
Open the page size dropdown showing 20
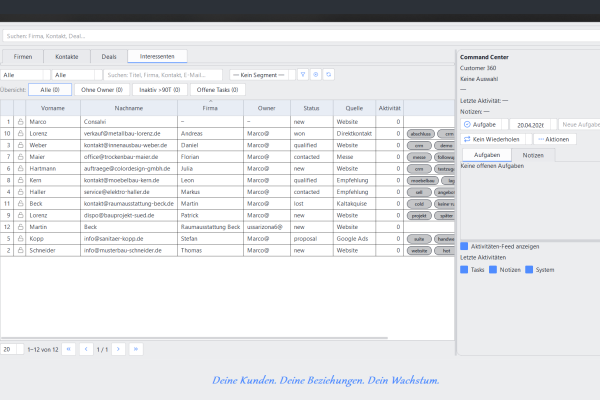pyautogui.click(x=12, y=349)
